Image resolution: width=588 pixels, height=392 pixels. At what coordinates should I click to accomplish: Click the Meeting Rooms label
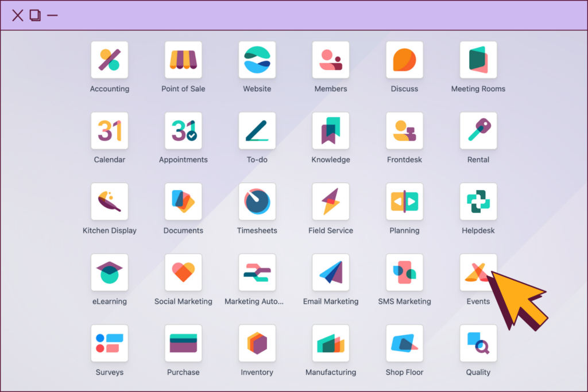click(x=478, y=89)
